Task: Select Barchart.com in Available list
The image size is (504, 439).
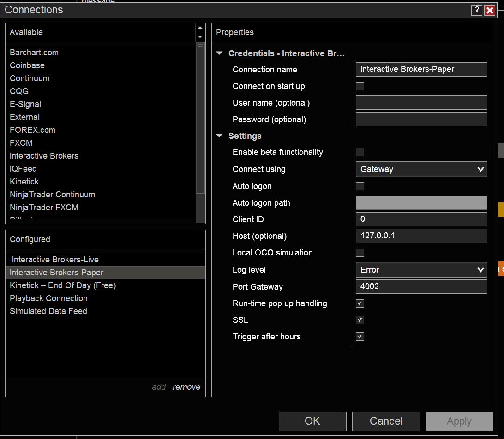Action: [34, 53]
